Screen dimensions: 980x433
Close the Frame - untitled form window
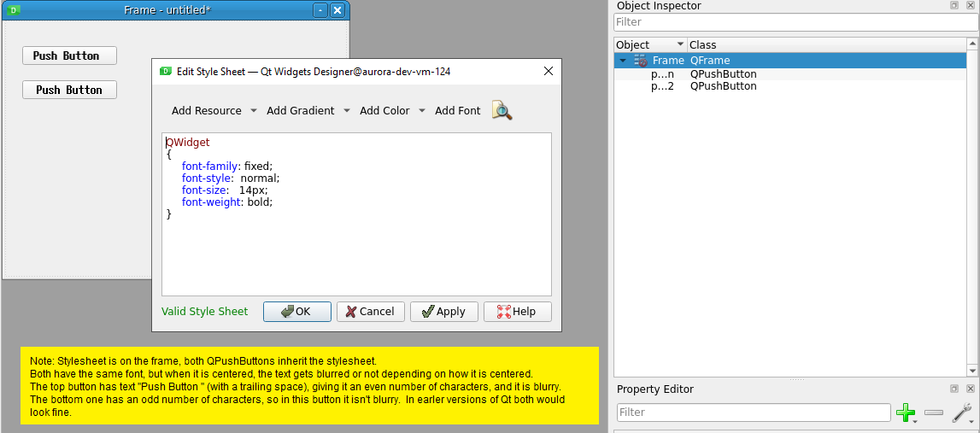(x=337, y=10)
